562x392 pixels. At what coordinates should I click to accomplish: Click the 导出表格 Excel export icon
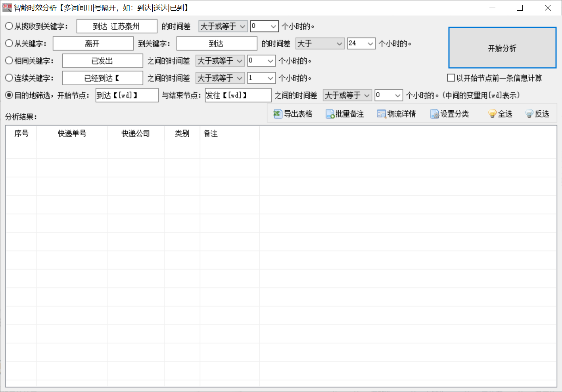click(278, 114)
